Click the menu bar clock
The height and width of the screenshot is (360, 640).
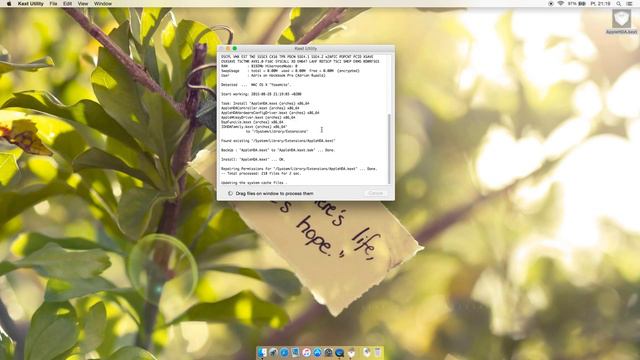[601, 3]
